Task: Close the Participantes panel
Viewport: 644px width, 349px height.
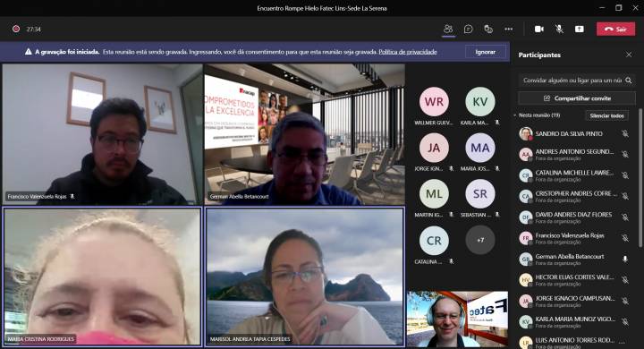Action: click(629, 55)
